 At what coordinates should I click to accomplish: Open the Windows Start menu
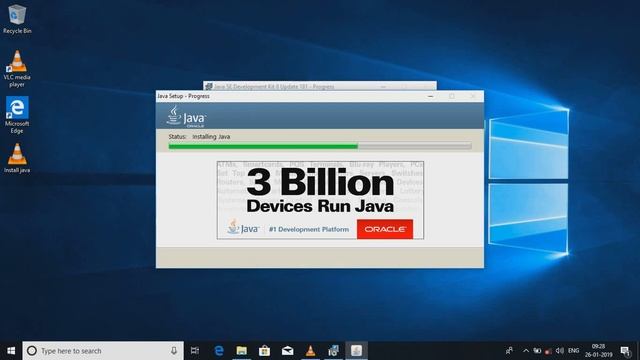11,351
